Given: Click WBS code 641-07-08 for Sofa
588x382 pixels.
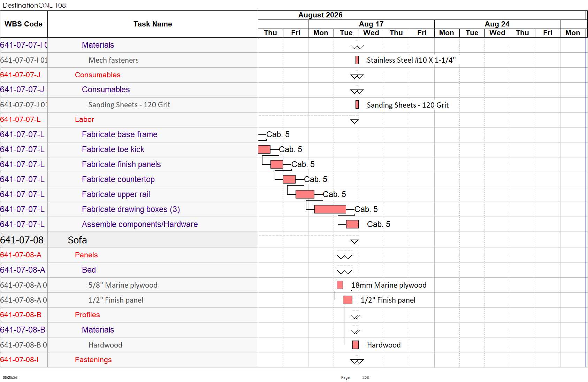Looking at the screenshot, I should click(x=22, y=240).
